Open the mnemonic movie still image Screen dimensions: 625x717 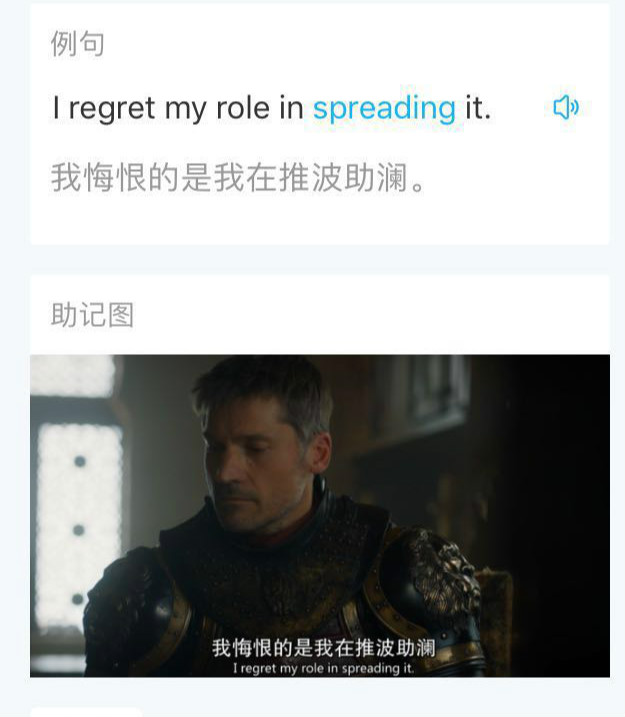[x=320, y=516]
